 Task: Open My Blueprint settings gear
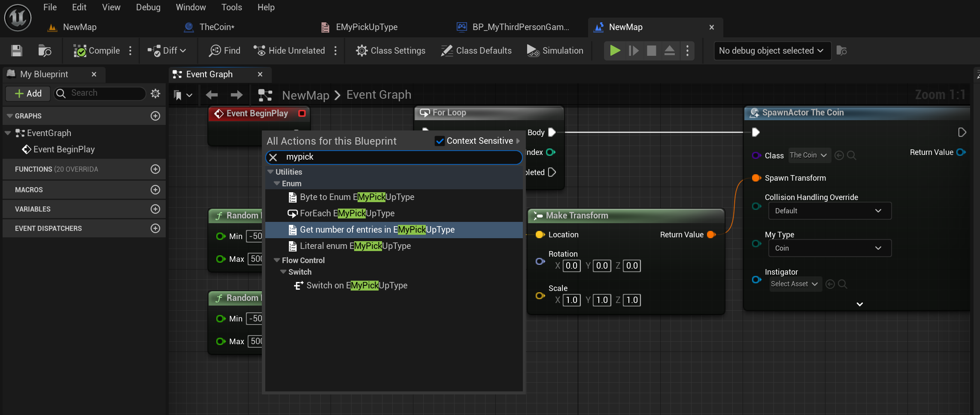tap(156, 93)
